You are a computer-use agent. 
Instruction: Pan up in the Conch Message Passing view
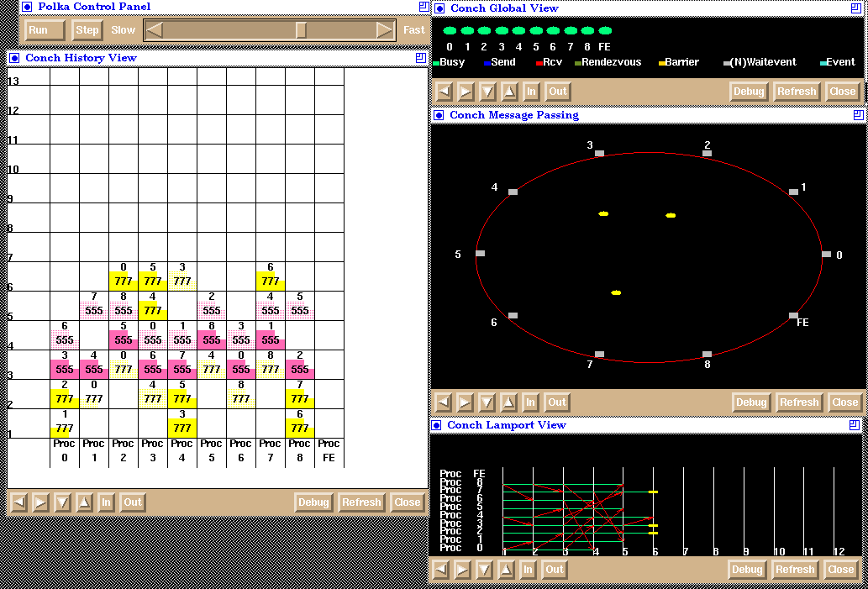click(x=508, y=402)
